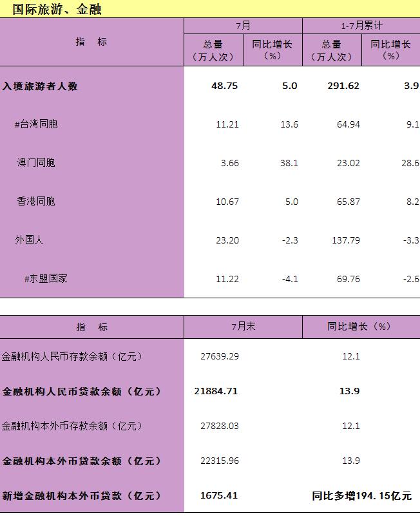Click 金融机构人民币贷款余额 row label
The width and height of the screenshot is (420, 516).
[81, 392]
